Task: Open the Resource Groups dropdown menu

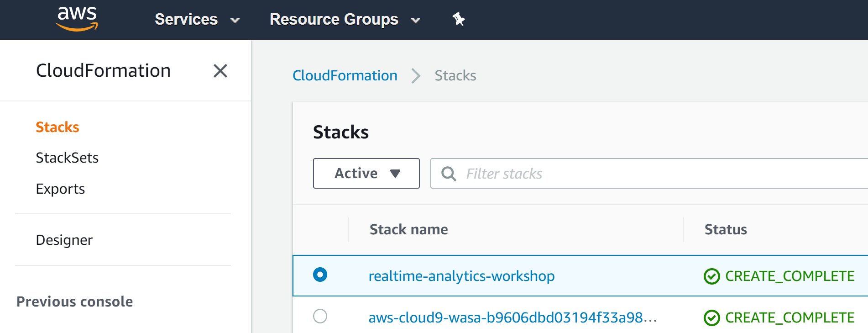Action: (345, 20)
